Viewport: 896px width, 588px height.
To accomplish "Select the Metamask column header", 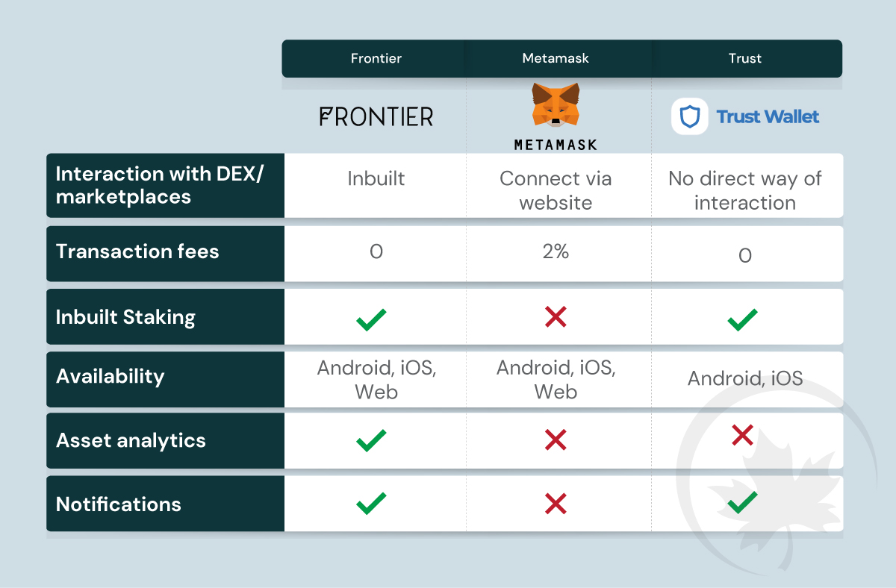I will [x=556, y=58].
